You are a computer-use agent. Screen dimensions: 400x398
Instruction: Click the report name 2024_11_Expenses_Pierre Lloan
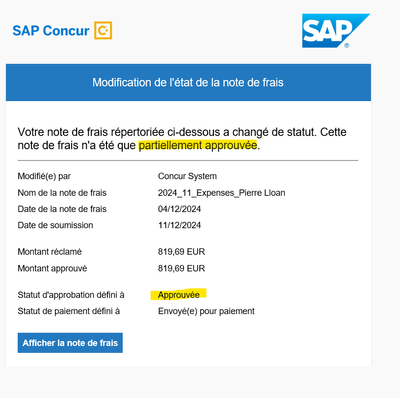pyautogui.click(x=221, y=193)
